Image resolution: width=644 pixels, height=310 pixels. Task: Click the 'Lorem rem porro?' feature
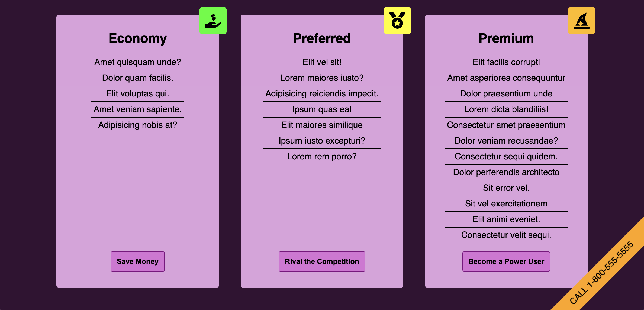[x=322, y=157]
